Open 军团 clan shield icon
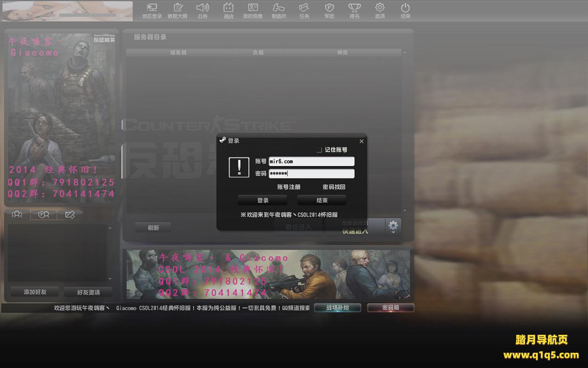This screenshot has height=368, width=588. pyautogui.click(x=329, y=8)
